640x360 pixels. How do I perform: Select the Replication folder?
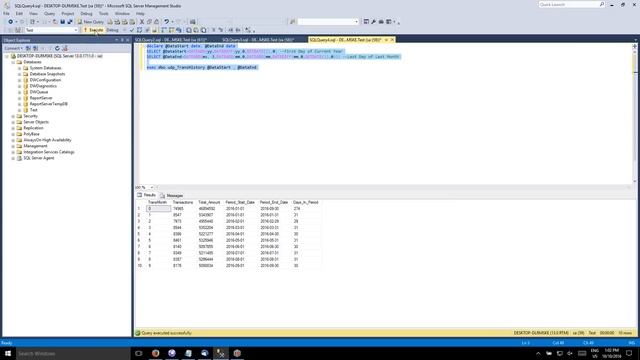tap(33, 128)
